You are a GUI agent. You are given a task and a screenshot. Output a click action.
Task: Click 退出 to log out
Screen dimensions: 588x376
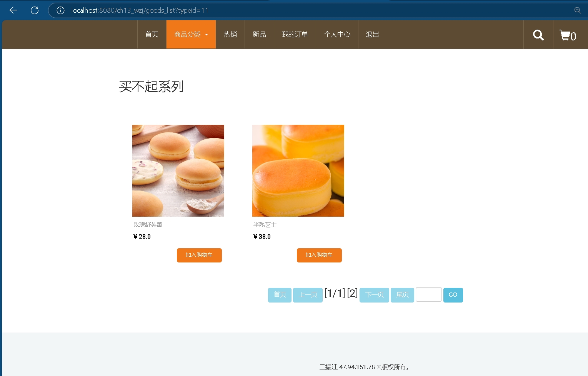coord(372,35)
